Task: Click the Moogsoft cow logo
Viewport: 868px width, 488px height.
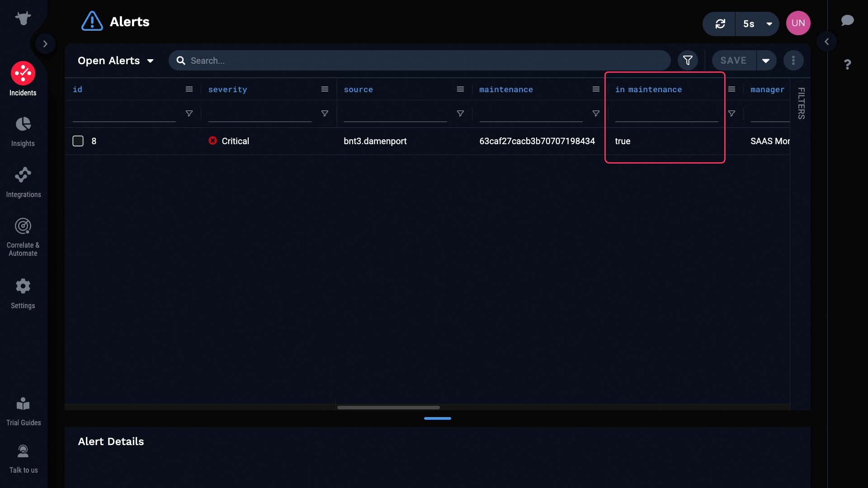Action: [23, 18]
